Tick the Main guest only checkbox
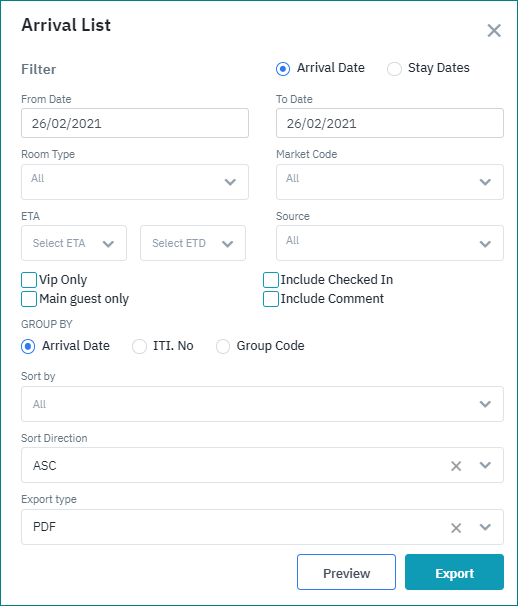The image size is (518, 606). 29,299
